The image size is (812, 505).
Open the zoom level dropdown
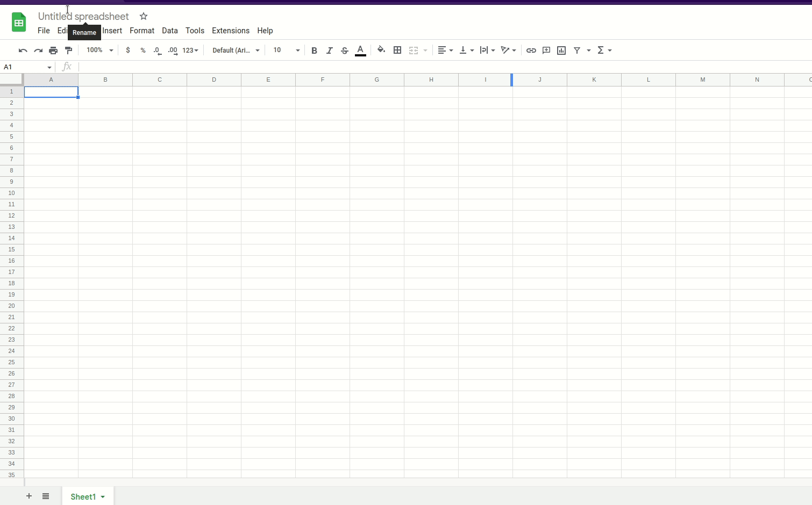point(110,50)
